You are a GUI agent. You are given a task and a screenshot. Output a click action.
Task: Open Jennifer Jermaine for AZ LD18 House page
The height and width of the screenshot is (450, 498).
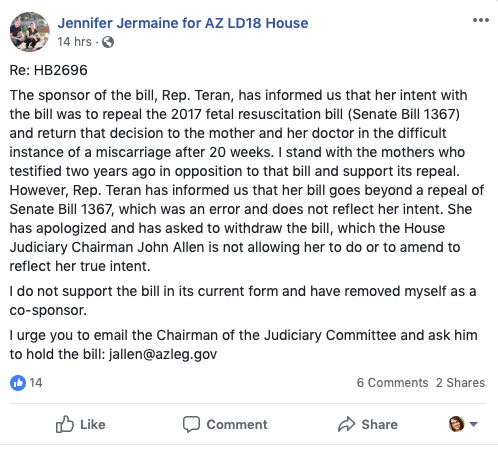coord(183,23)
